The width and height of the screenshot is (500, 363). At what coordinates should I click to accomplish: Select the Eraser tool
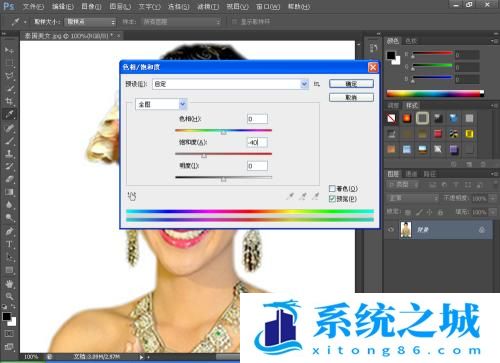(x=9, y=179)
